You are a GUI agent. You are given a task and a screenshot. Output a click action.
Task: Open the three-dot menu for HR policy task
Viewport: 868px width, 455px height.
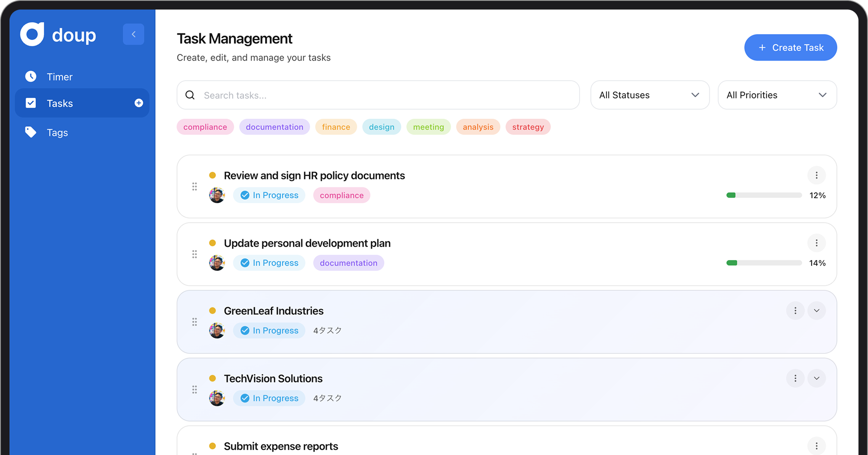(816, 175)
